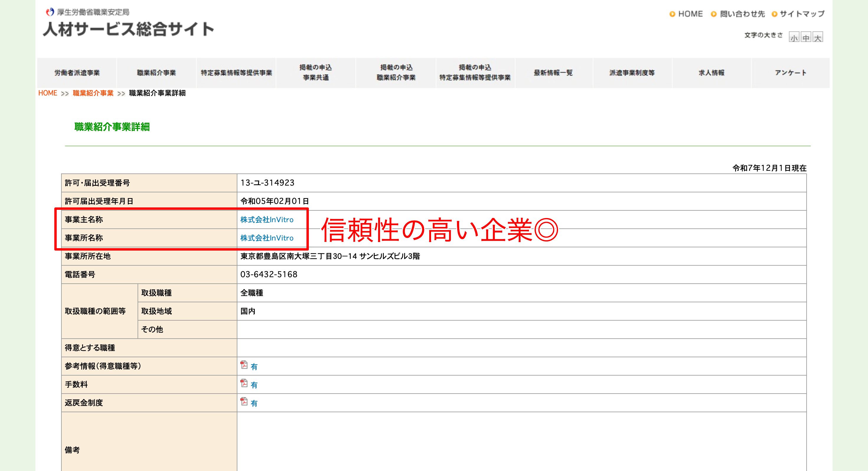Click 有 link in 返戻金制度 row
The height and width of the screenshot is (471, 868).
click(x=254, y=403)
